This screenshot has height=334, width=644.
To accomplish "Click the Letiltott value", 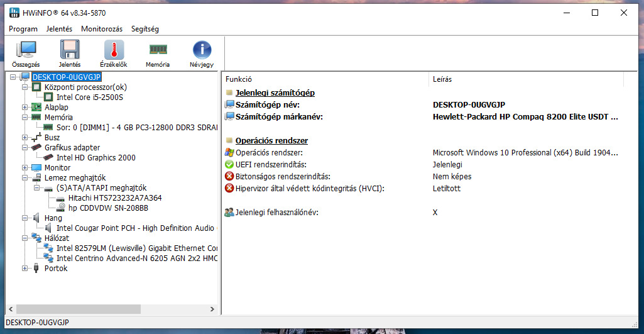I will (447, 189).
